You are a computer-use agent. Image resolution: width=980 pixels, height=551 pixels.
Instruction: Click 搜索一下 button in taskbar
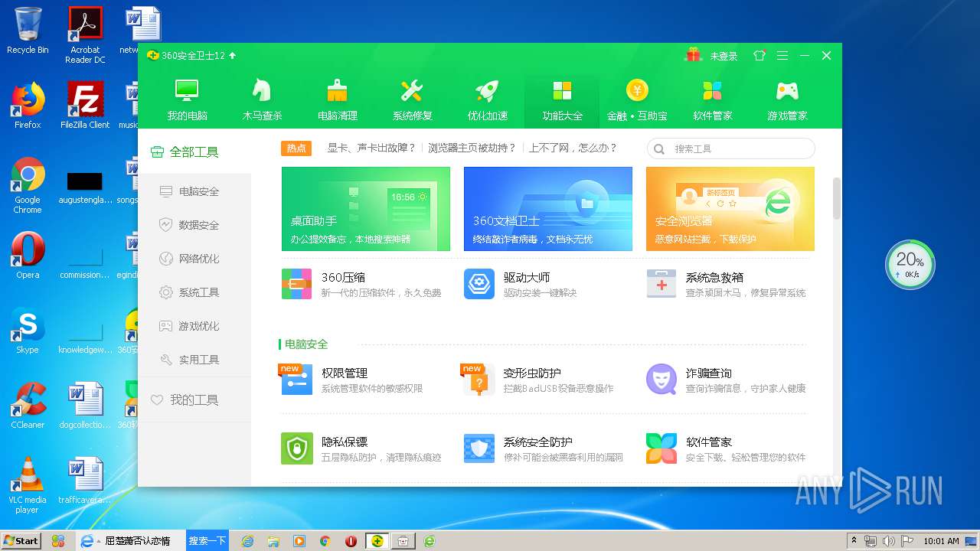point(207,540)
